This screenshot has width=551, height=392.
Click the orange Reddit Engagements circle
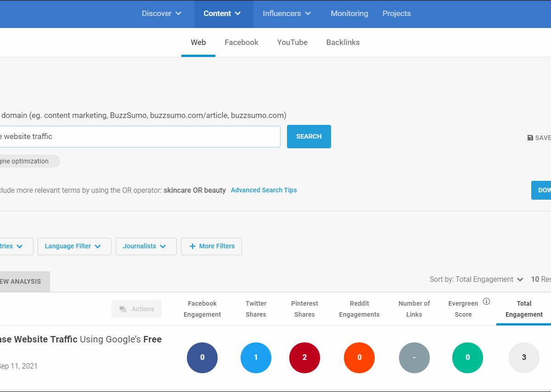pos(359,358)
